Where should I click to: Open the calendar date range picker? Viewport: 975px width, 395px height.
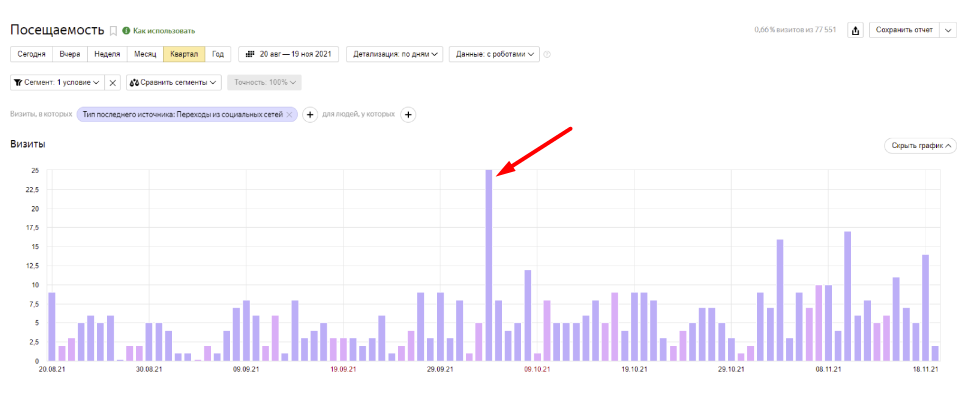pyautogui.click(x=289, y=54)
